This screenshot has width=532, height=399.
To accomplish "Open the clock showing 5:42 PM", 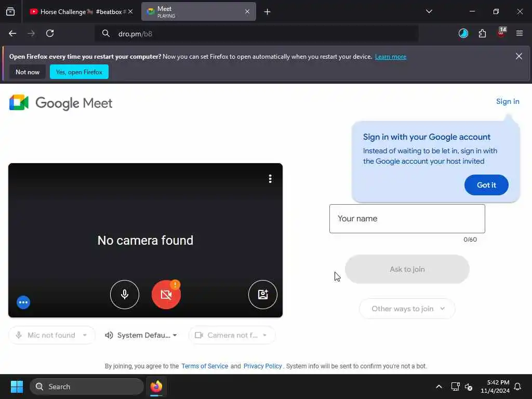I will (x=495, y=387).
